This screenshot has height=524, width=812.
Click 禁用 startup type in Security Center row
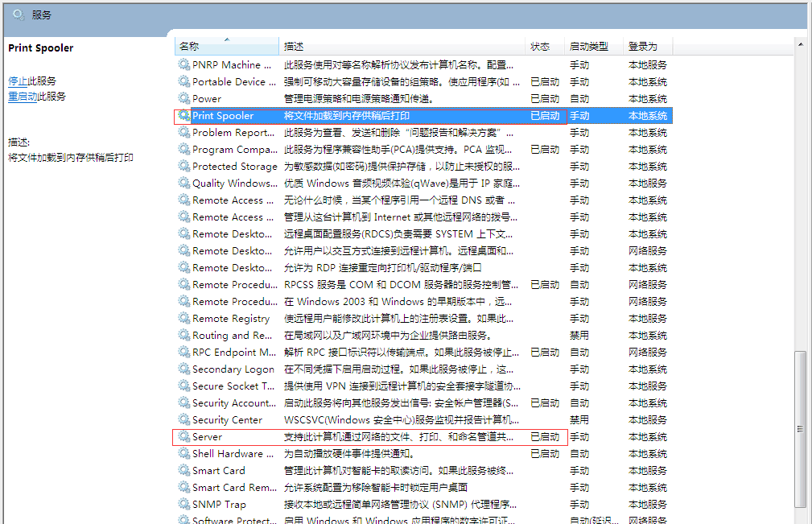(x=579, y=420)
